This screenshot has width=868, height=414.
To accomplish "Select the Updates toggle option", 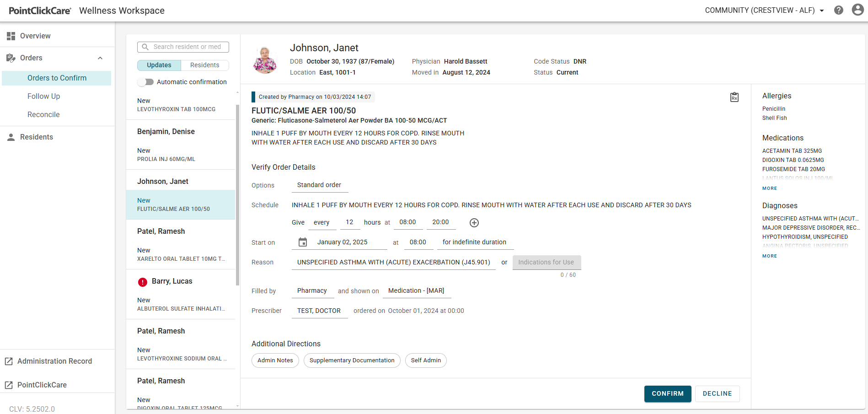I will pyautogui.click(x=159, y=65).
